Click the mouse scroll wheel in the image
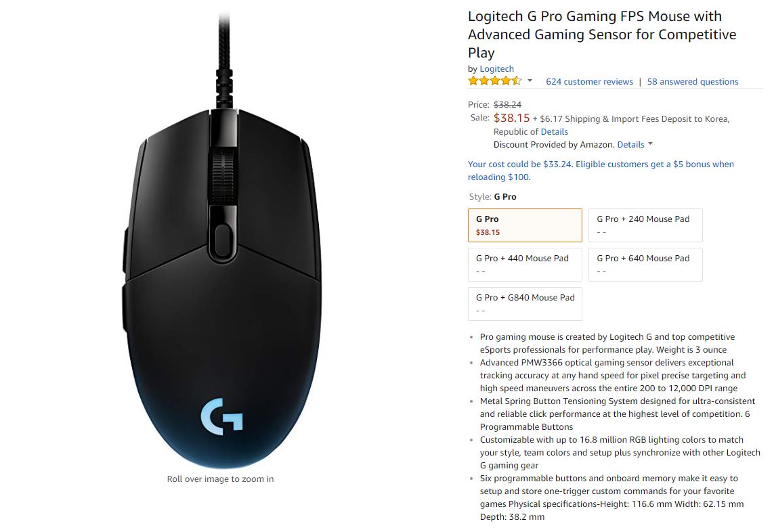 pyautogui.click(x=223, y=176)
